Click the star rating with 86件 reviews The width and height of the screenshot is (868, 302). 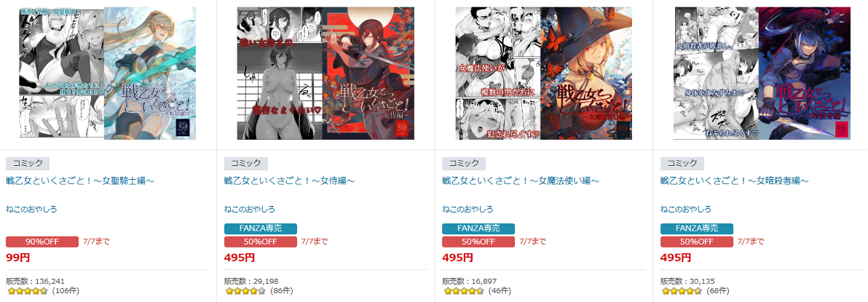[x=246, y=291]
